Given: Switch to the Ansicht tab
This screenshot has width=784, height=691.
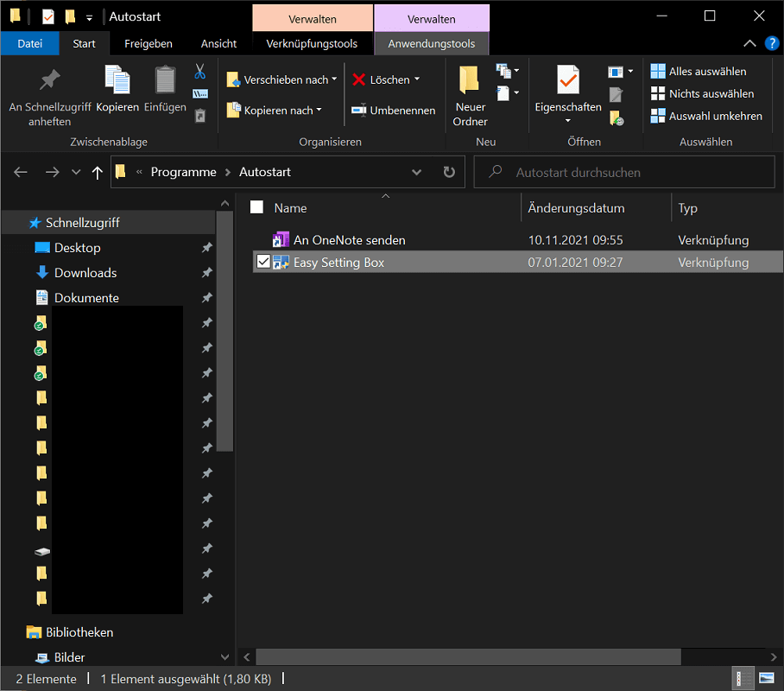Looking at the screenshot, I should [x=218, y=43].
